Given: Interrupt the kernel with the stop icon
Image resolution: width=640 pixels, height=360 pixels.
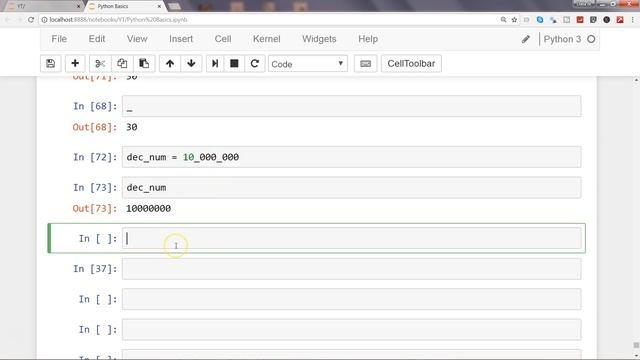Looking at the screenshot, I should 234,64.
